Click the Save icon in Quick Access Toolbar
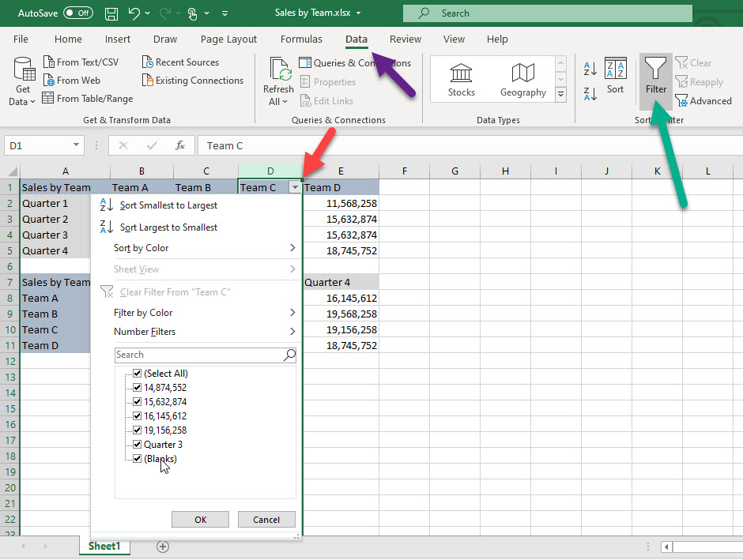This screenshot has height=560, width=743. (x=111, y=13)
